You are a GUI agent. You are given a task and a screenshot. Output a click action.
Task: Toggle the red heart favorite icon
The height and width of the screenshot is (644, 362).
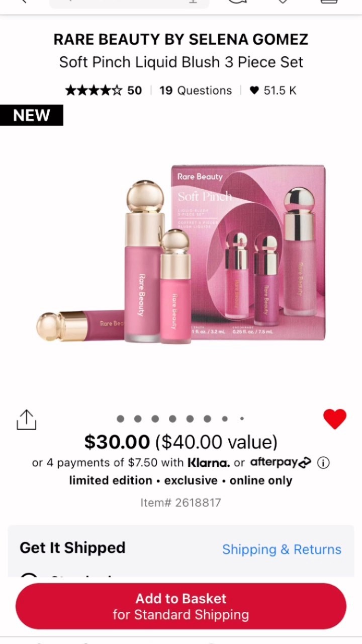pyautogui.click(x=335, y=419)
